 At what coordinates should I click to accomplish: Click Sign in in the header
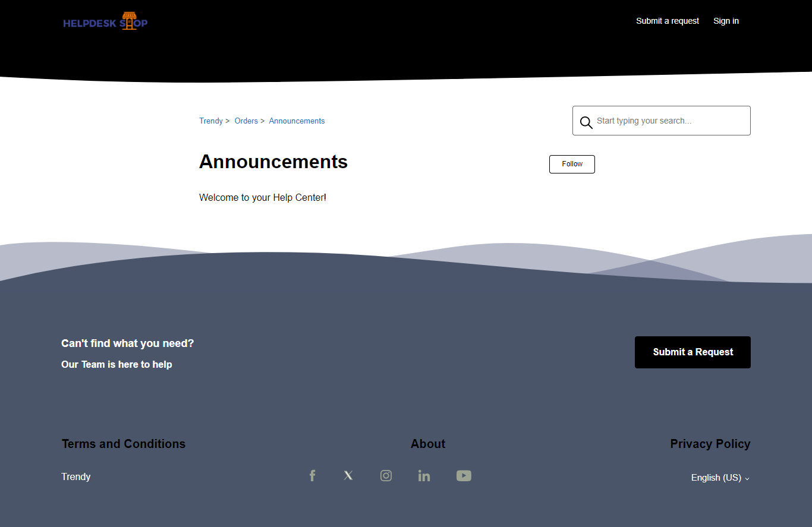[x=726, y=21]
